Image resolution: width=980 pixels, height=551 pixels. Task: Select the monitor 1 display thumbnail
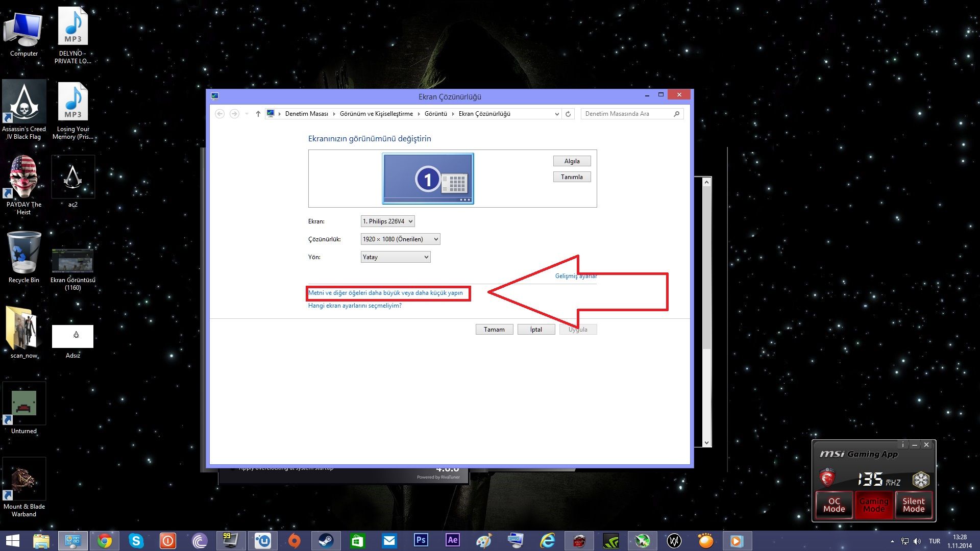coord(428,179)
